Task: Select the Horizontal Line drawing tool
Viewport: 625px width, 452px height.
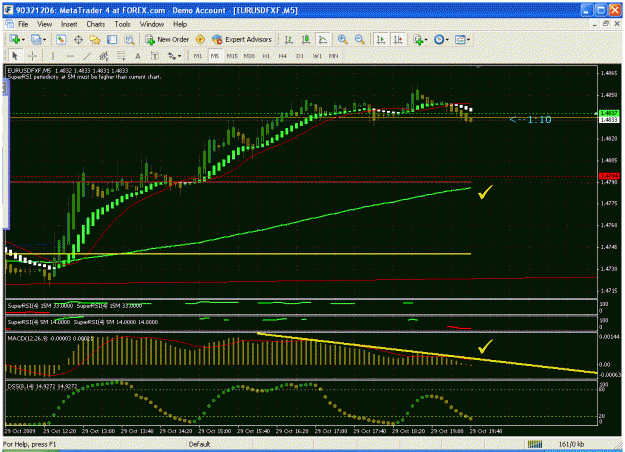Action: (70, 56)
